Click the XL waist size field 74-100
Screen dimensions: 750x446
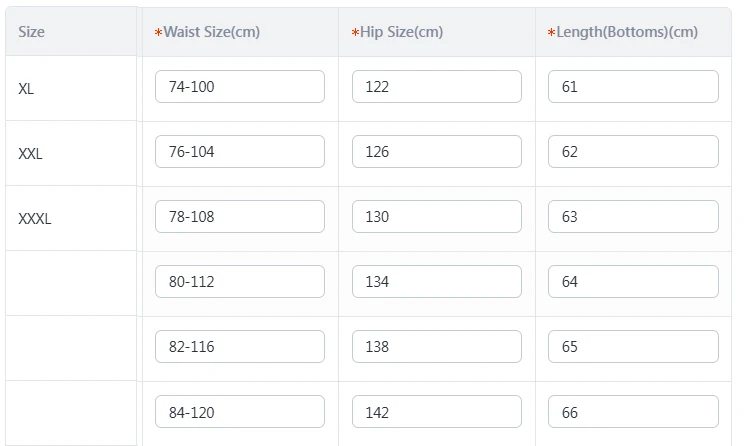tap(240, 87)
